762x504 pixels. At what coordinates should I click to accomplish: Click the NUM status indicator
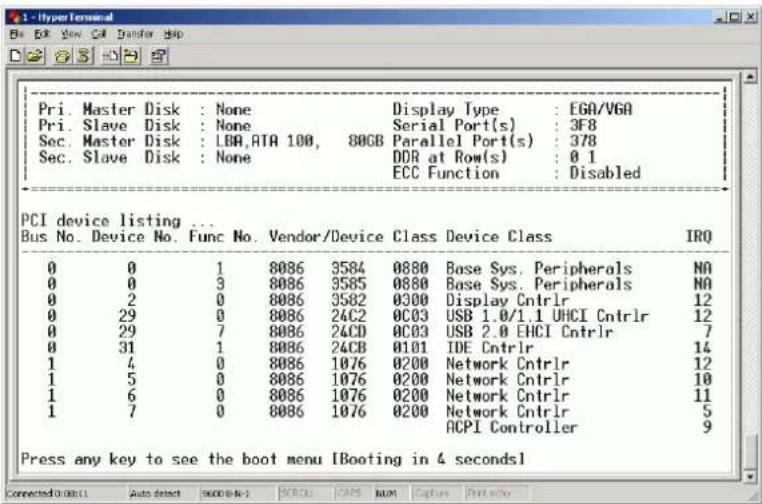point(386,494)
